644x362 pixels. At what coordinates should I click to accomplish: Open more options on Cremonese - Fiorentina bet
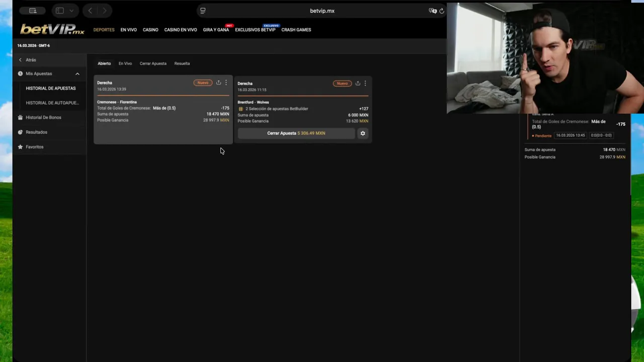click(226, 82)
